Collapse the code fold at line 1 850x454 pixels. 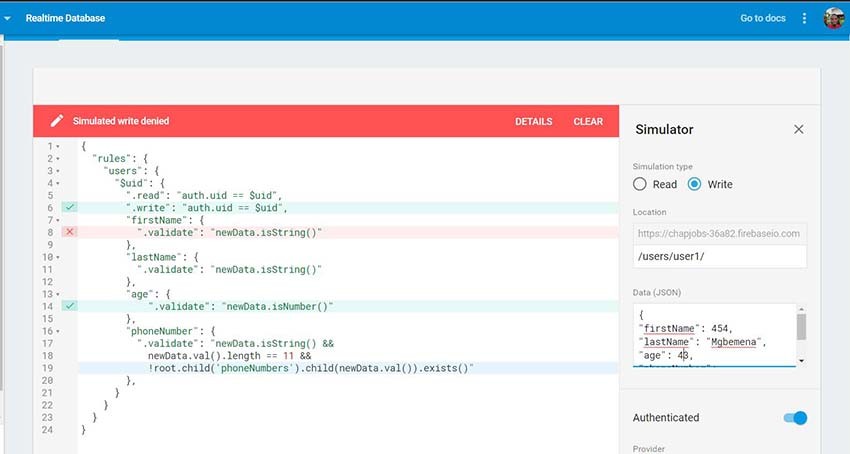click(x=58, y=146)
